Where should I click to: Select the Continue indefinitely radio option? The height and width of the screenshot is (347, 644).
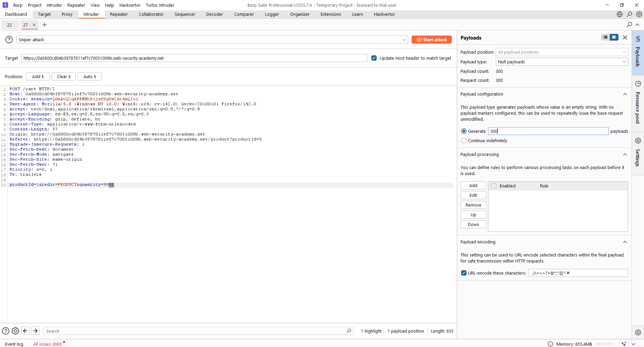464,140
